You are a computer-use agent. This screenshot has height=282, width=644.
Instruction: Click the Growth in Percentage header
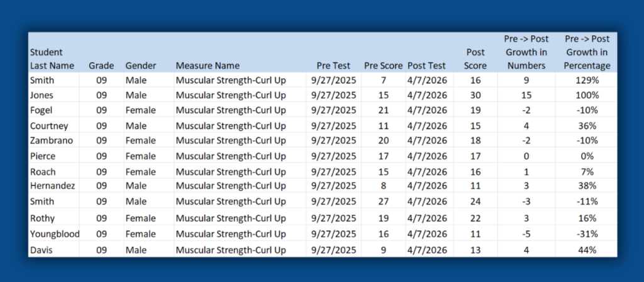pos(587,52)
